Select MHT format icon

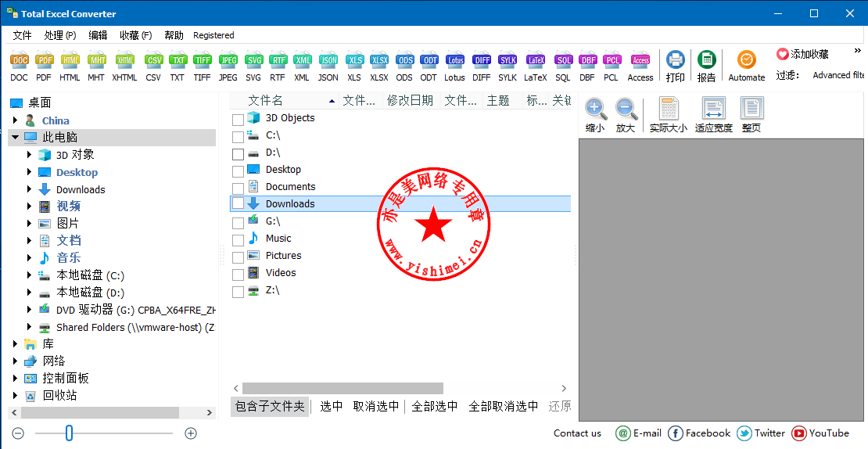[x=96, y=66]
